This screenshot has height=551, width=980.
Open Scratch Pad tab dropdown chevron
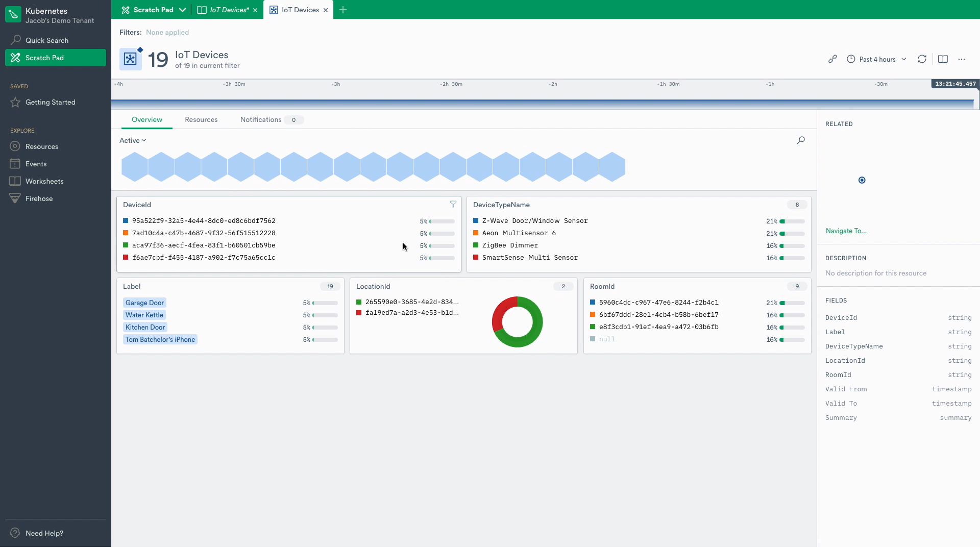[x=182, y=10]
